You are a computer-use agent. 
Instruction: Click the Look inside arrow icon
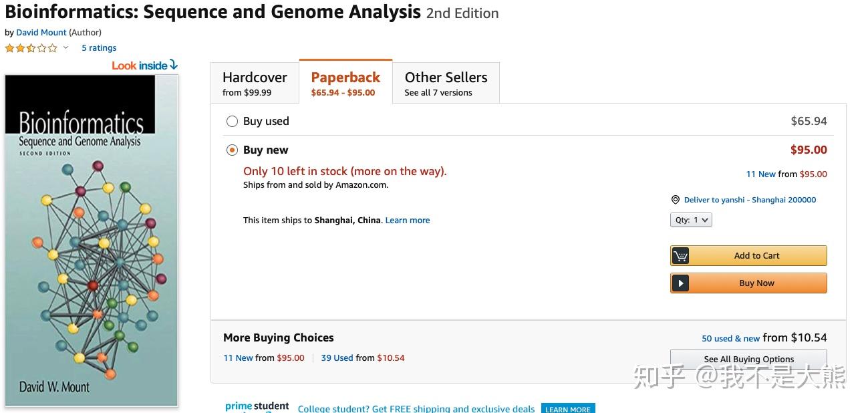pyautogui.click(x=174, y=65)
